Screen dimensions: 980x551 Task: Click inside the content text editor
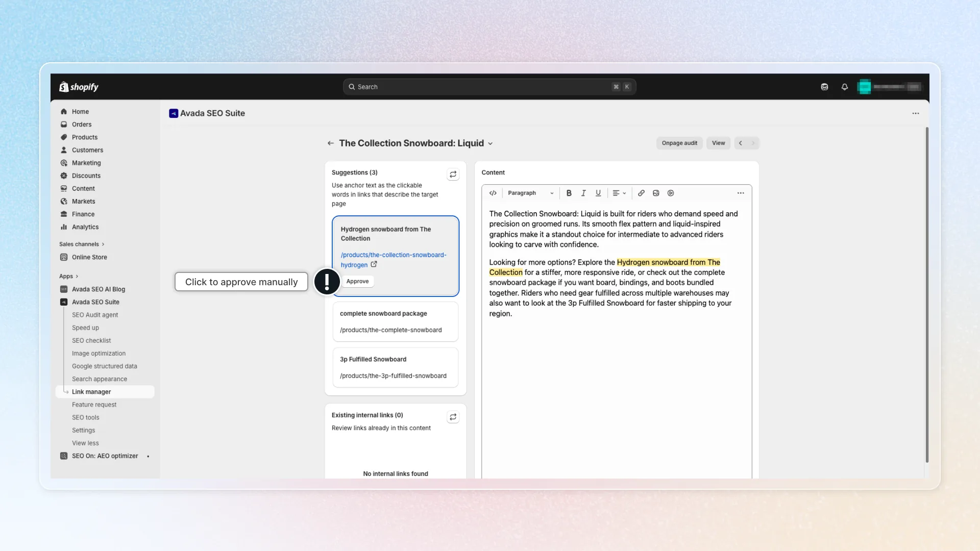click(617, 339)
